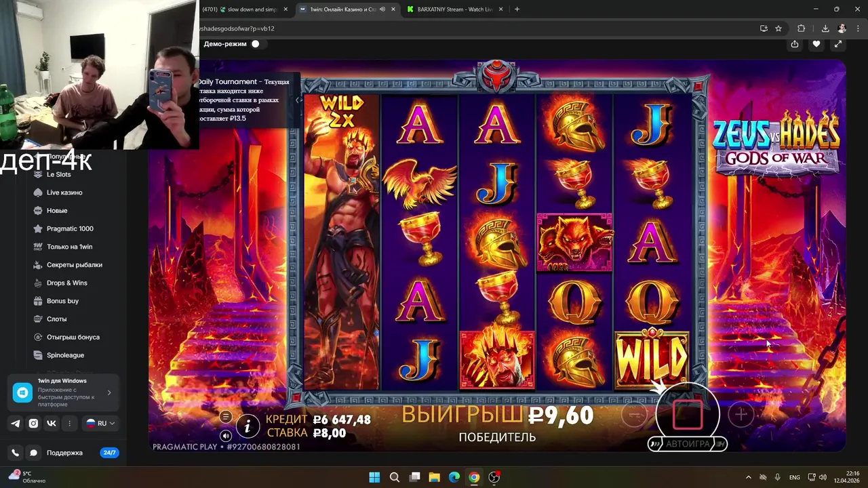The height and width of the screenshot is (488, 868).
Task: Open Секреты рыбалки category
Action: [x=75, y=265]
